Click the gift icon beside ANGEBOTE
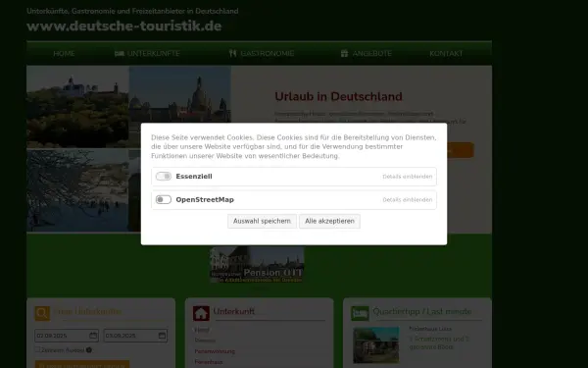Viewport: 588px width, 368px height. [344, 53]
